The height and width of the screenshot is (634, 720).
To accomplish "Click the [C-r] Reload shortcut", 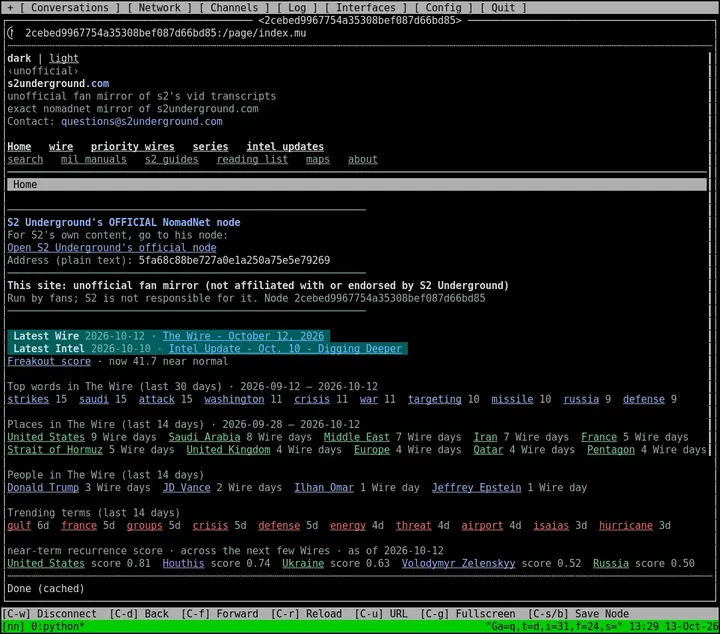I will click(x=306, y=614).
